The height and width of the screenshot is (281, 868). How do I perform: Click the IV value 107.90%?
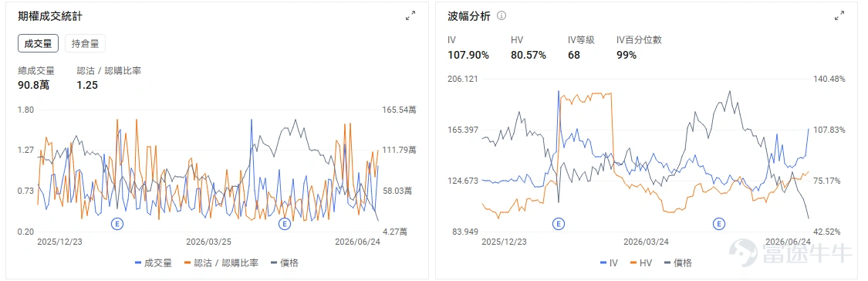point(468,55)
